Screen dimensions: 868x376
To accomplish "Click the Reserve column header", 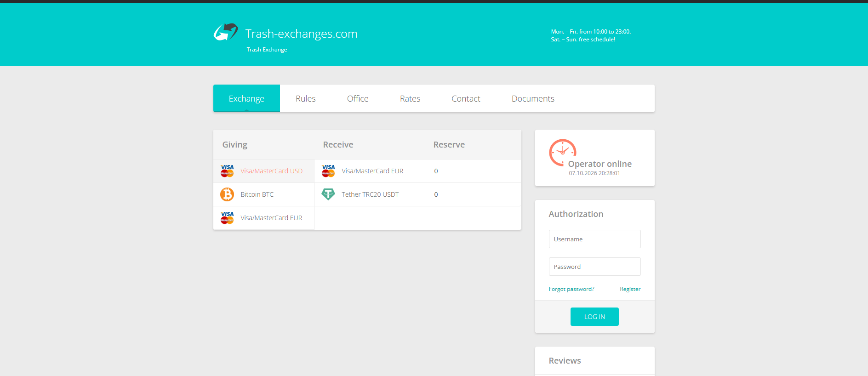I will click(449, 145).
